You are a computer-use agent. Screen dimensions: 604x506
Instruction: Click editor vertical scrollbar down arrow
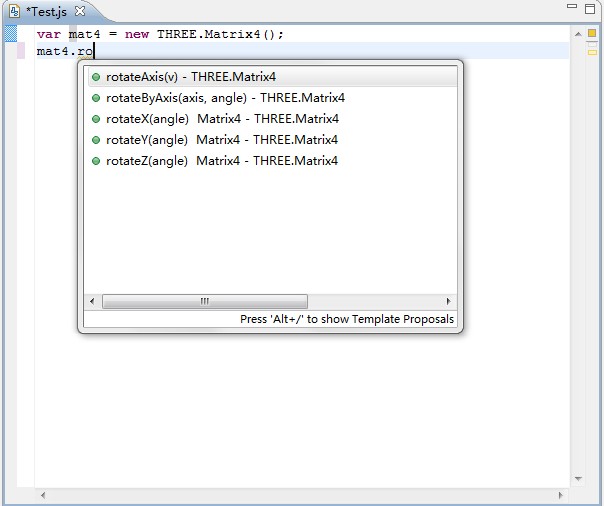tap(578, 479)
